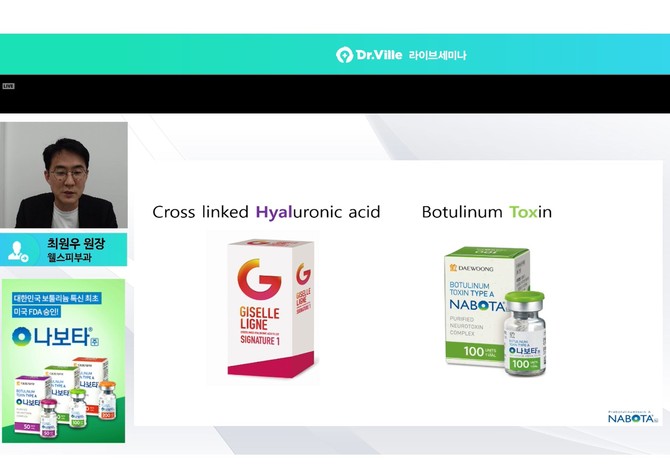The height and width of the screenshot is (469, 670).
Task: Click the Cross linked Hyaluronic acid heading
Action: tap(266, 212)
